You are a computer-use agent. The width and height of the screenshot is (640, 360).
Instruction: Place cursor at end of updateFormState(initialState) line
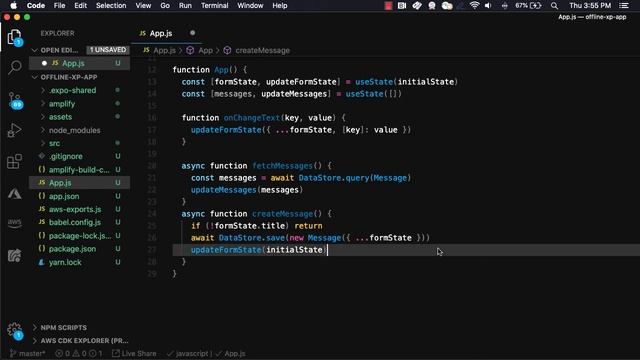coord(327,250)
